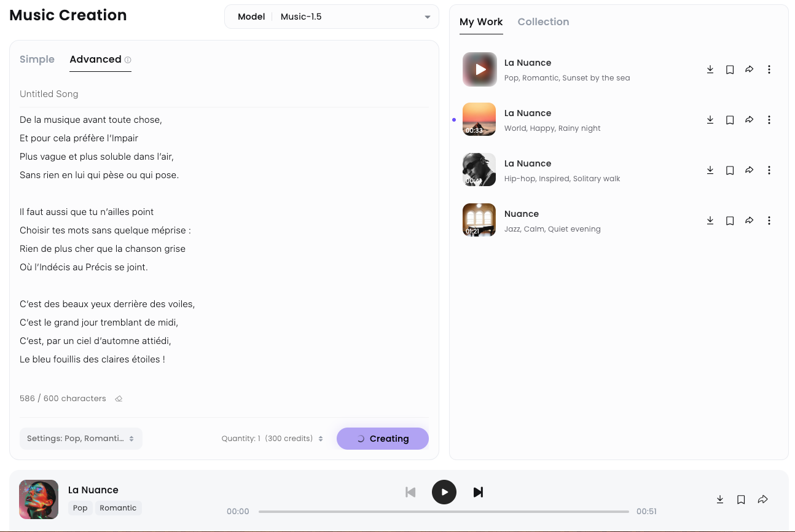Image resolution: width=795 pixels, height=532 pixels.
Task: Open the Collection tab
Action: click(543, 22)
